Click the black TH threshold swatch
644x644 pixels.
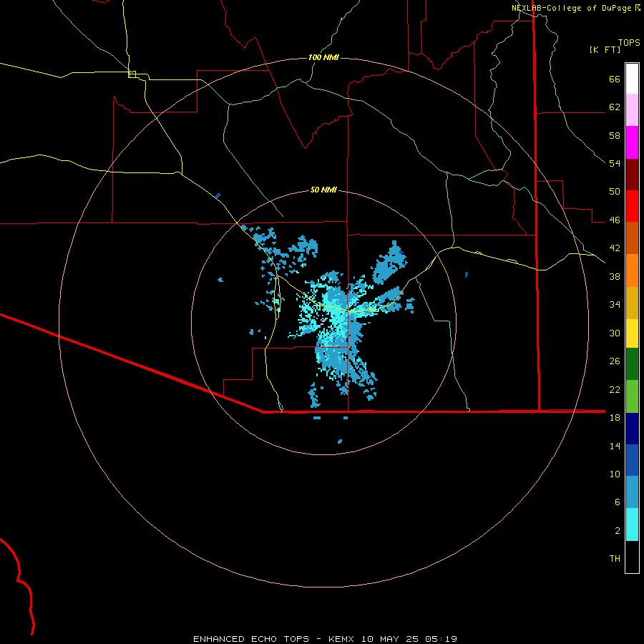pyautogui.click(x=632, y=557)
